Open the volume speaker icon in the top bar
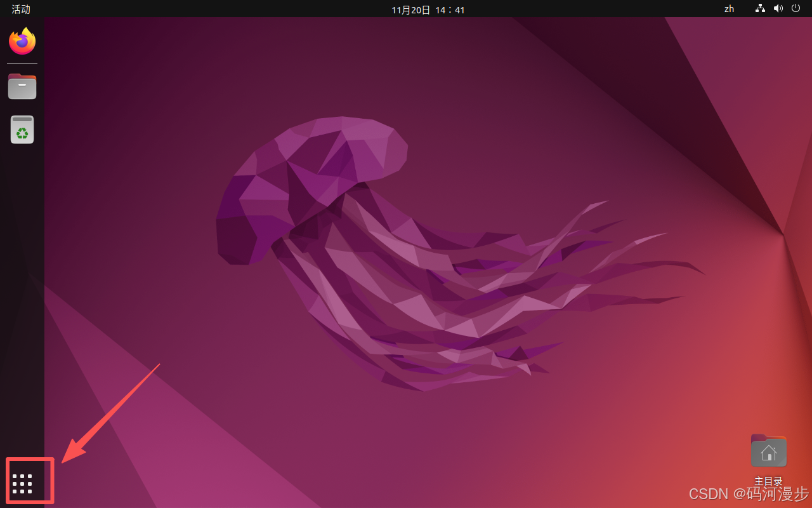 (778, 9)
